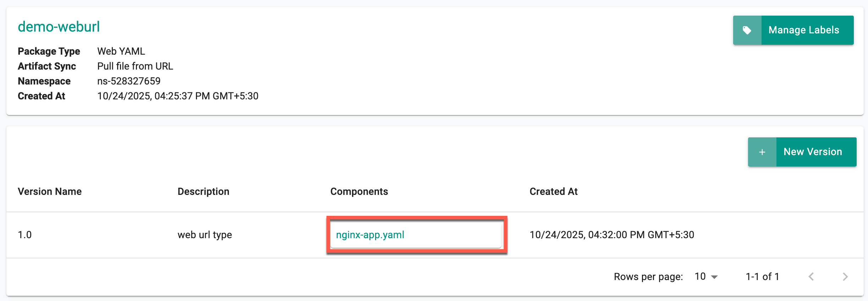Click the Description column header

coord(203,191)
